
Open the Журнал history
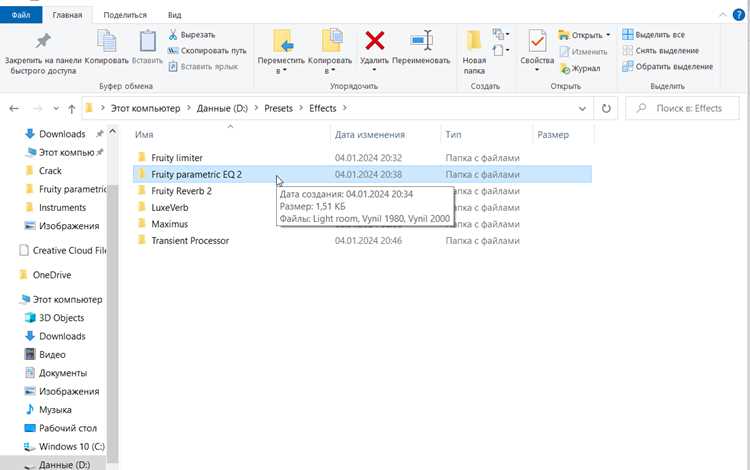580,68
